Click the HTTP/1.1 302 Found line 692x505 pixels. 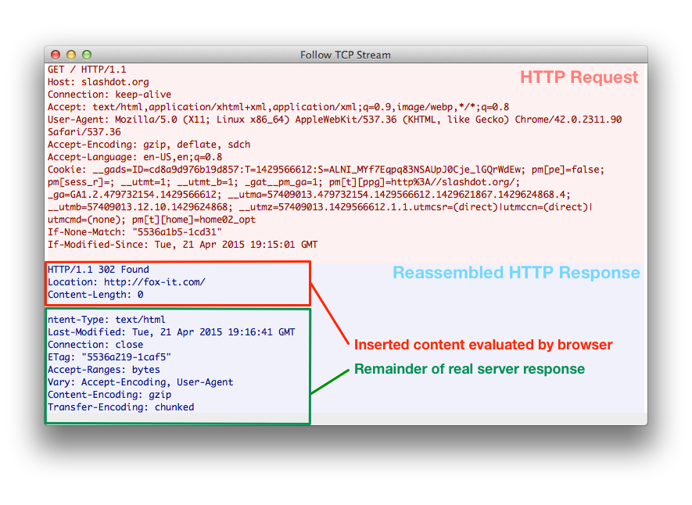pos(98,270)
